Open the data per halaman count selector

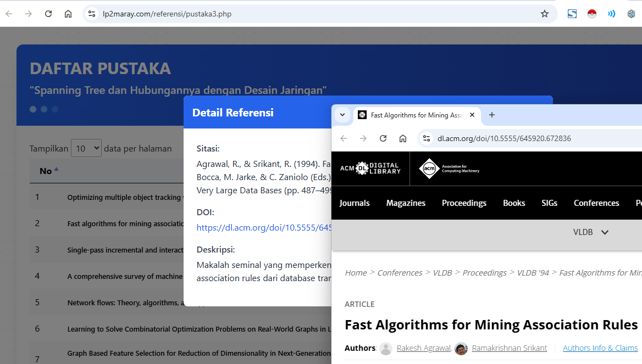click(x=86, y=148)
